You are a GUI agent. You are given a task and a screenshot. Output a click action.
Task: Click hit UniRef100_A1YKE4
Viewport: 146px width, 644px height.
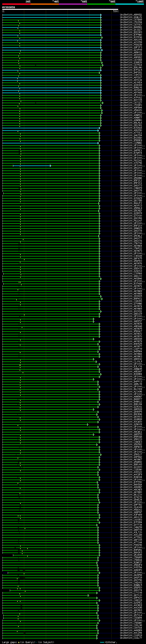131,82
